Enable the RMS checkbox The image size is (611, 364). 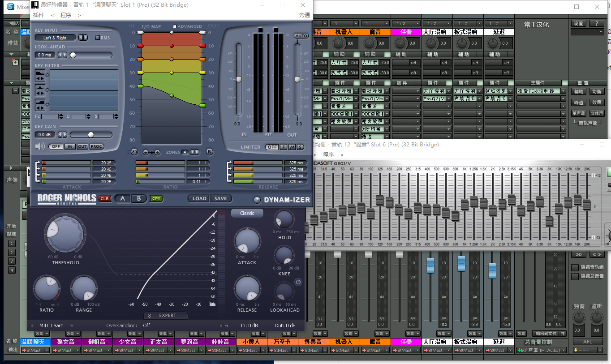(x=98, y=38)
